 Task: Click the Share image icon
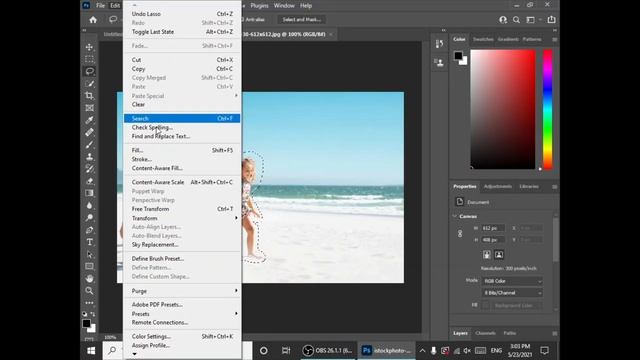click(x=551, y=20)
